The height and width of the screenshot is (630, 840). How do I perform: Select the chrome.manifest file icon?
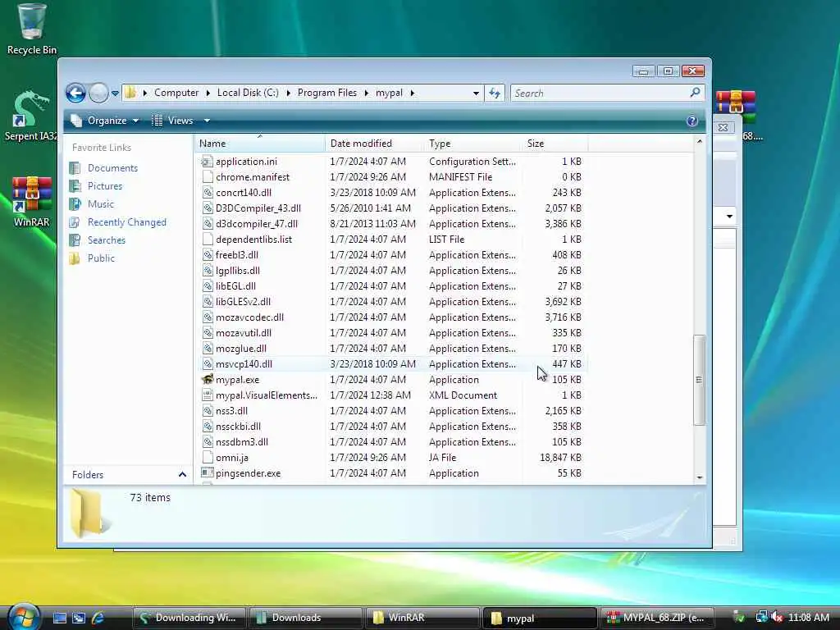[208, 177]
